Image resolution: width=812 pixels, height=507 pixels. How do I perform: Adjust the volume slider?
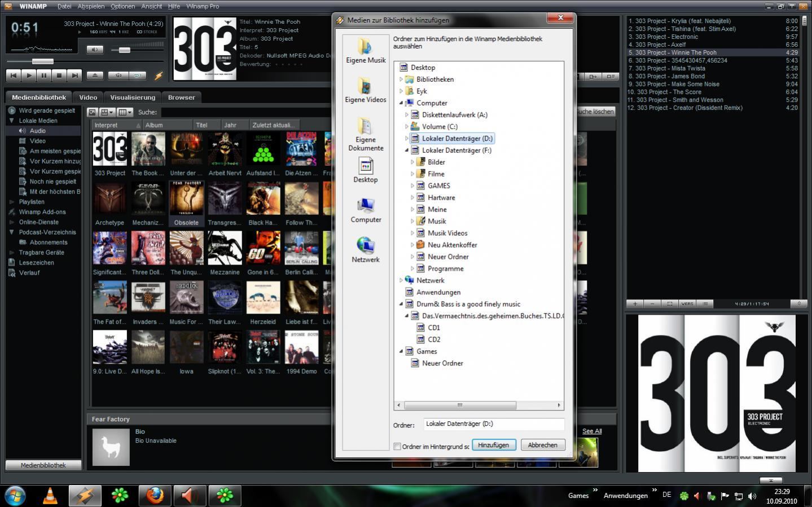point(124,50)
